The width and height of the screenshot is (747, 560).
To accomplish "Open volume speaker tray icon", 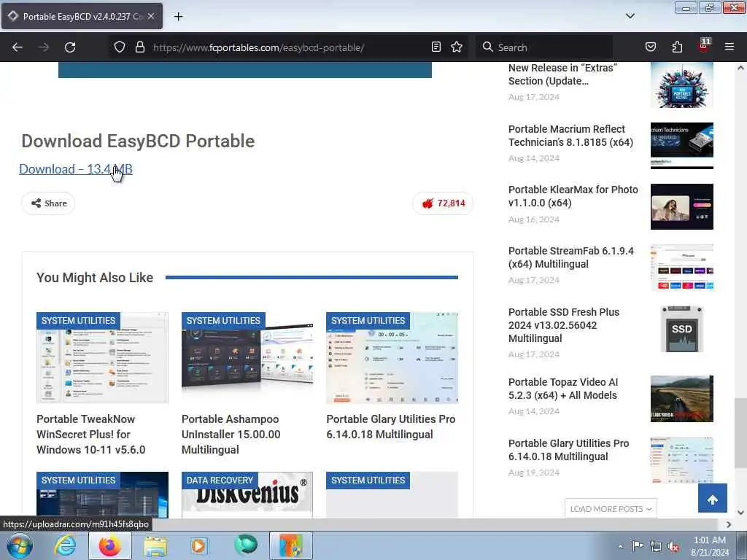I will [674, 547].
